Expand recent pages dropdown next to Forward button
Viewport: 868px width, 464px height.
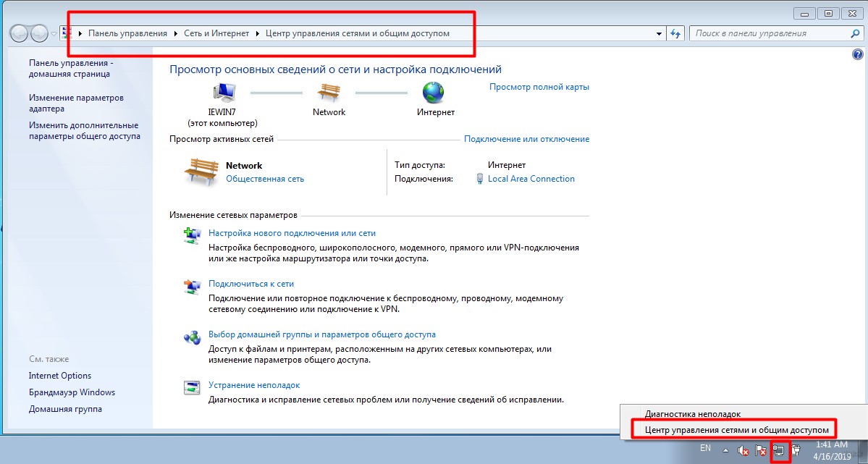[54, 33]
